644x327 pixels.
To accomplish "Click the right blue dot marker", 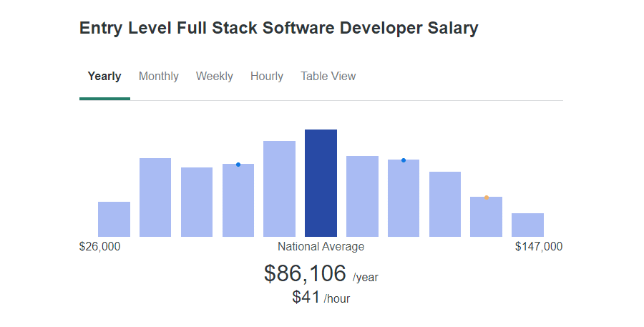I will 404,160.
